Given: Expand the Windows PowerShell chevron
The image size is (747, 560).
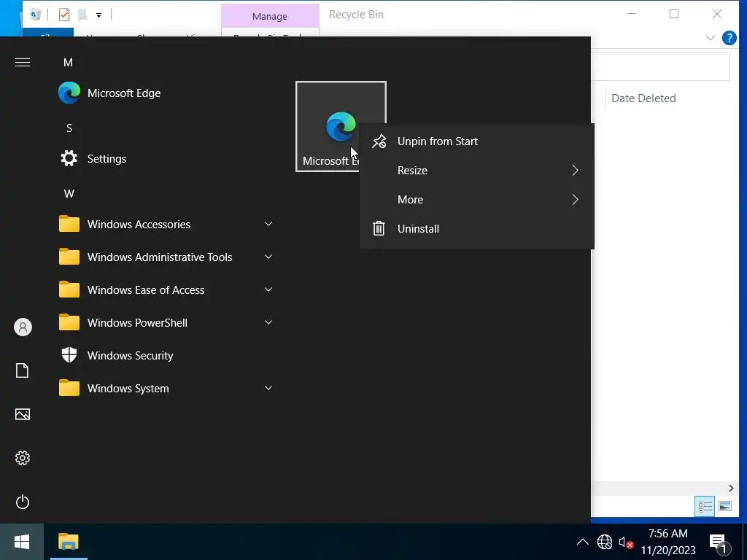Looking at the screenshot, I should coord(268,322).
